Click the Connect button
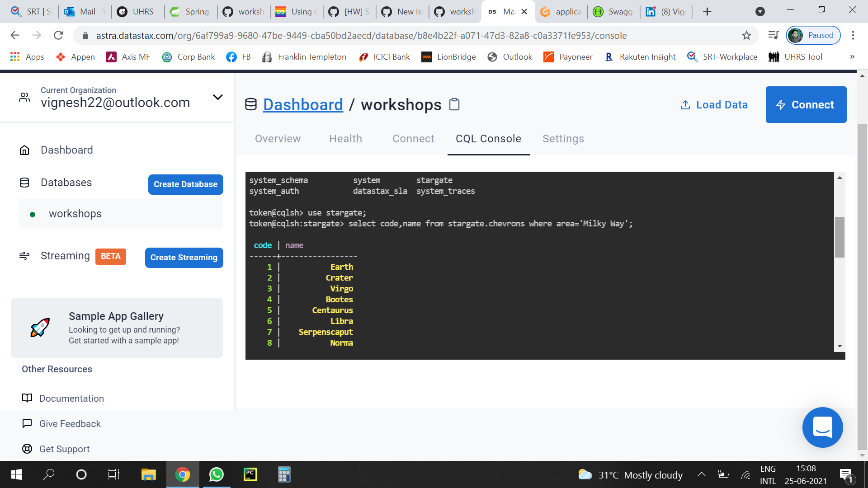Viewport: 868px width, 488px height. click(806, 104)
